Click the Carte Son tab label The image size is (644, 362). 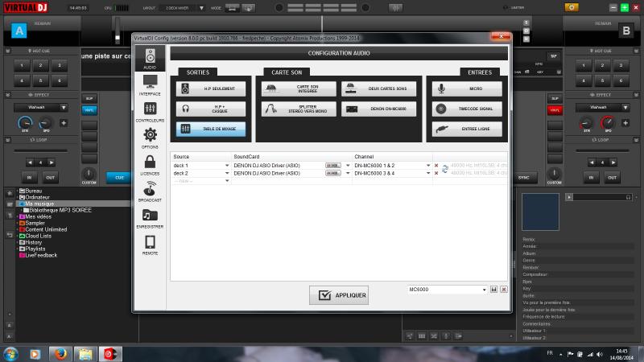[x=287, y=72]
